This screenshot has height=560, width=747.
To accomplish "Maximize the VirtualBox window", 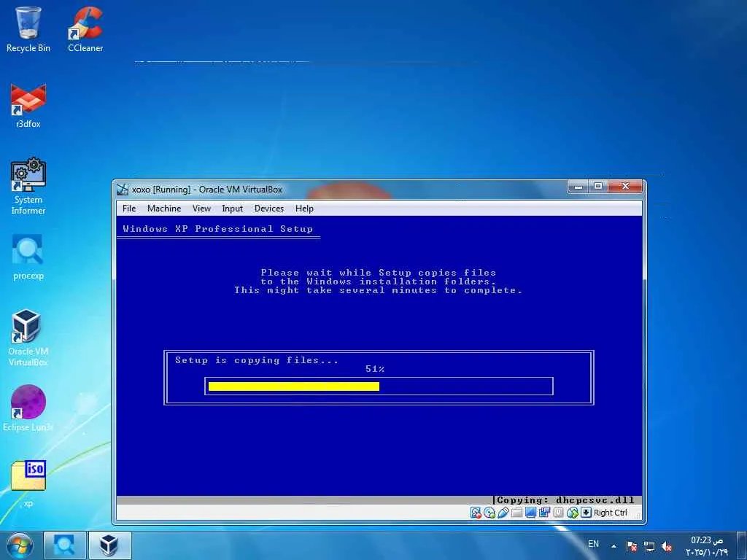I will [x=598, y=187].
